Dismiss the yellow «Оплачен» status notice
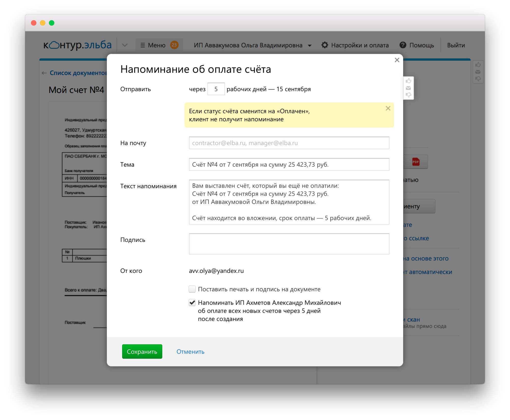This screenshot has width=510, height=420. [388, 108]
